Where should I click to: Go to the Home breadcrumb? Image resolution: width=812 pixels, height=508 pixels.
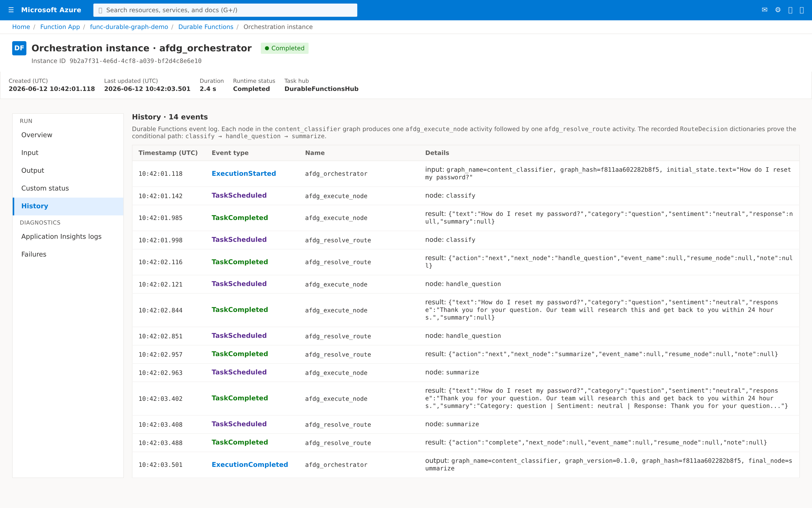21,27
